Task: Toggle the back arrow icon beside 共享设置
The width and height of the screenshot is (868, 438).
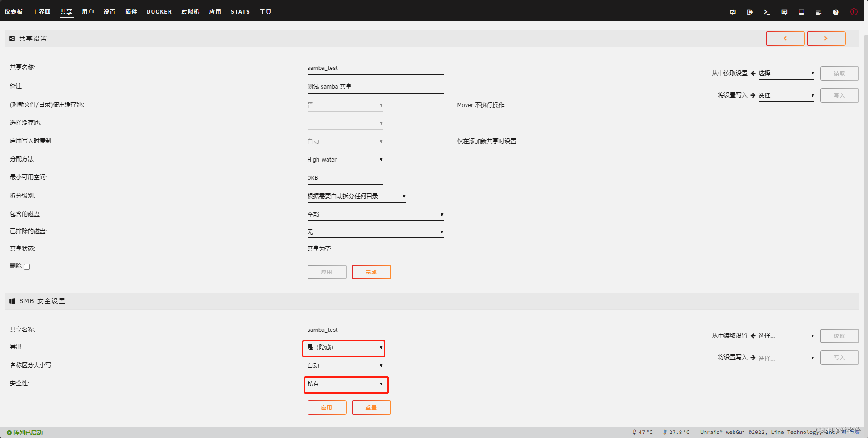Action: pos(11,39)
